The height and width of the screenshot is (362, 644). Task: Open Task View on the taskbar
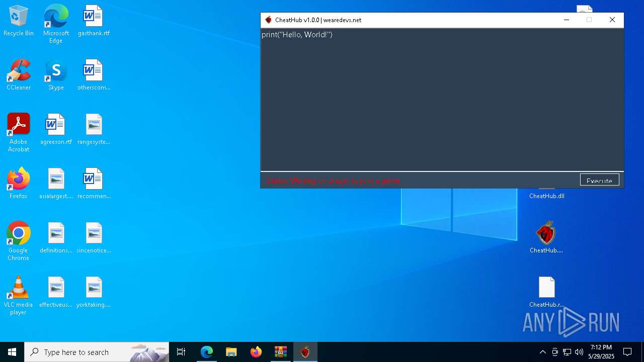181,352
